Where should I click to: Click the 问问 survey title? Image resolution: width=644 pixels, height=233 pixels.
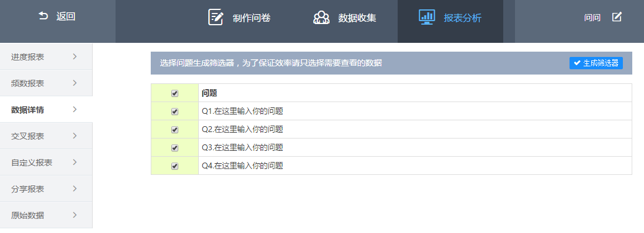click(x=592, y=18)
